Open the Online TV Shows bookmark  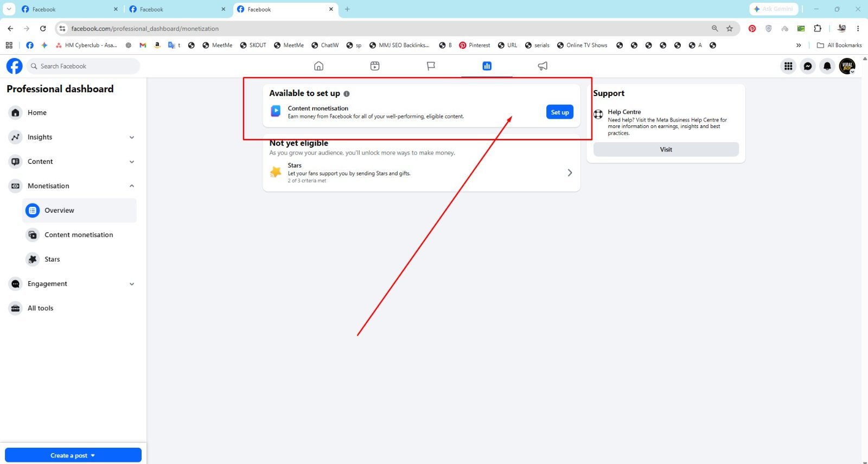click(x=582, y=45)
